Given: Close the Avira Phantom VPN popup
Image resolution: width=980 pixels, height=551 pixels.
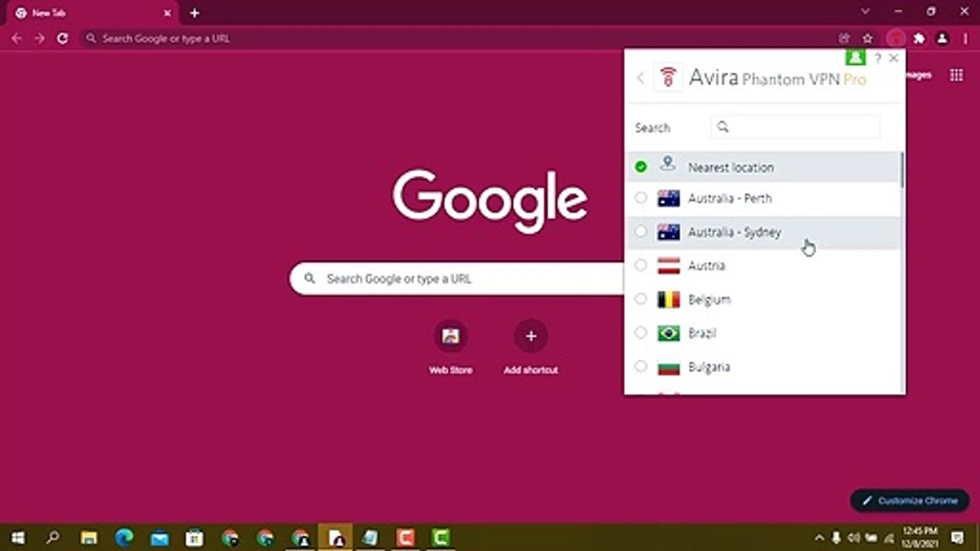Looking at the screenshot, I should (x=893, y=58).
